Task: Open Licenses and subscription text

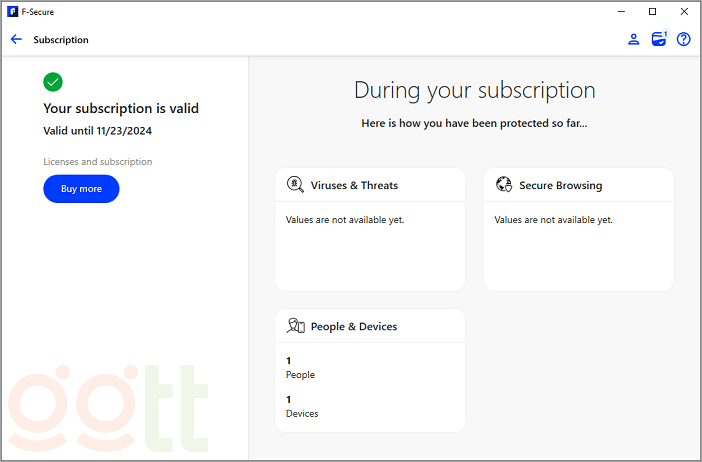Action: (x=98, y=161)
